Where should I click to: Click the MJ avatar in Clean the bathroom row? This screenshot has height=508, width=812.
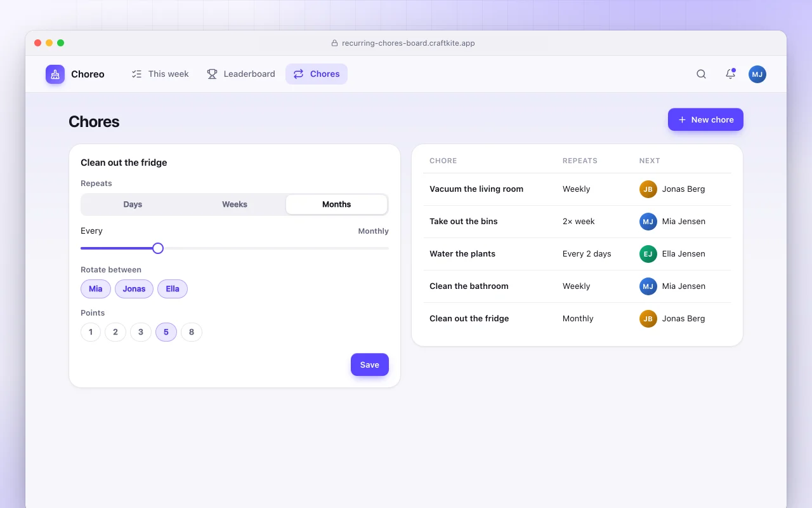tap(648, 286)
